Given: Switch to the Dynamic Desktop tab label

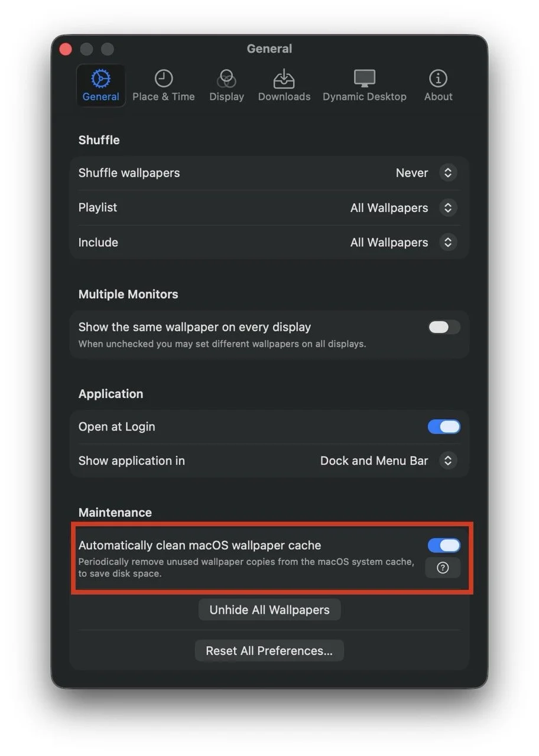Looking at the screenshot, I should 365,97.
